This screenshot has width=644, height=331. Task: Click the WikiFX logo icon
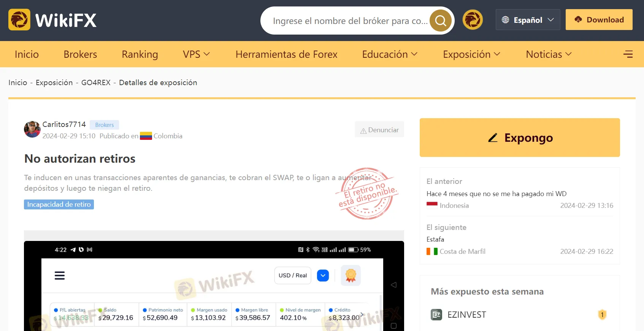point(19,20)
